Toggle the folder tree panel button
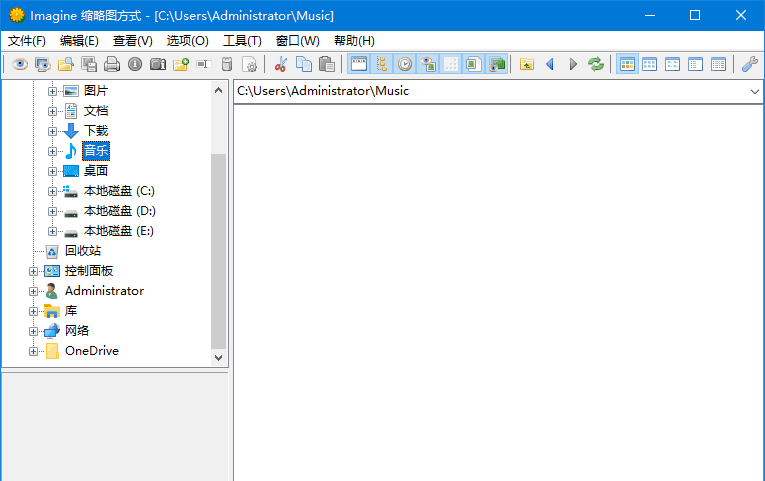 382,64
